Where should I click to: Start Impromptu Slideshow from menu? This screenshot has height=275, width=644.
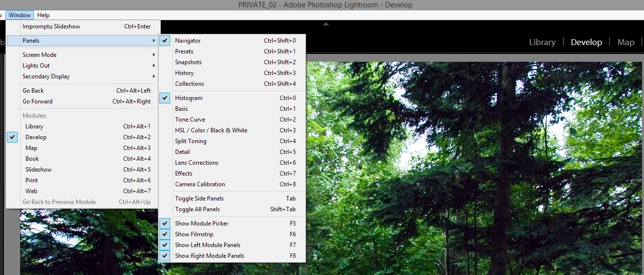(x=82, y=26)
